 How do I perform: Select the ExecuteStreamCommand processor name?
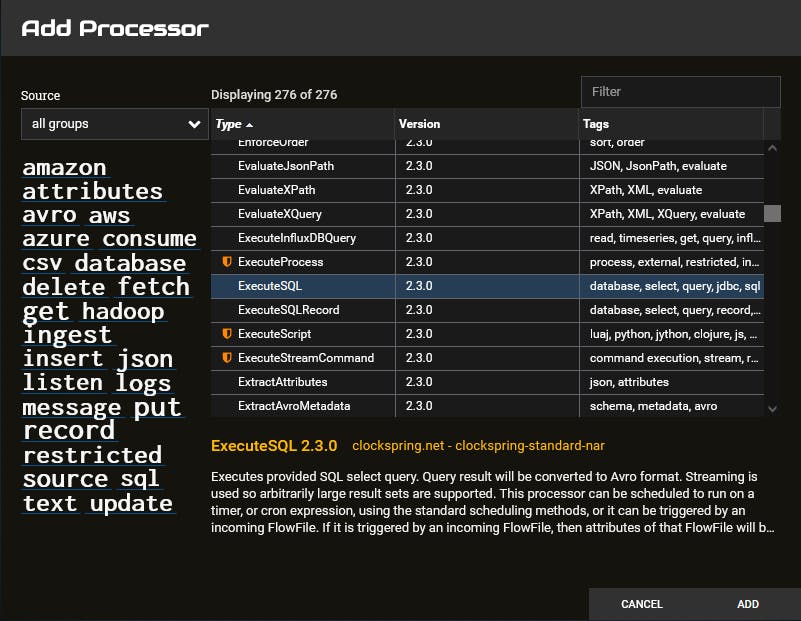[x=306, y=358]
